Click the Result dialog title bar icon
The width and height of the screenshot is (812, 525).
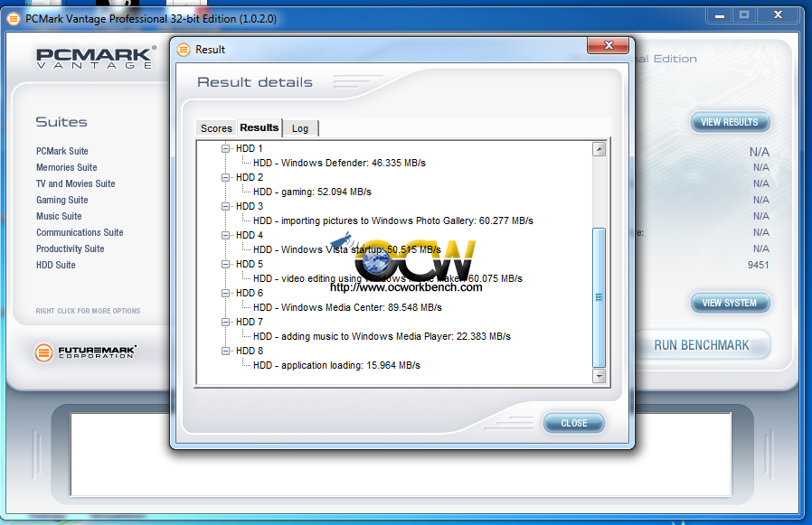[184, 50]
